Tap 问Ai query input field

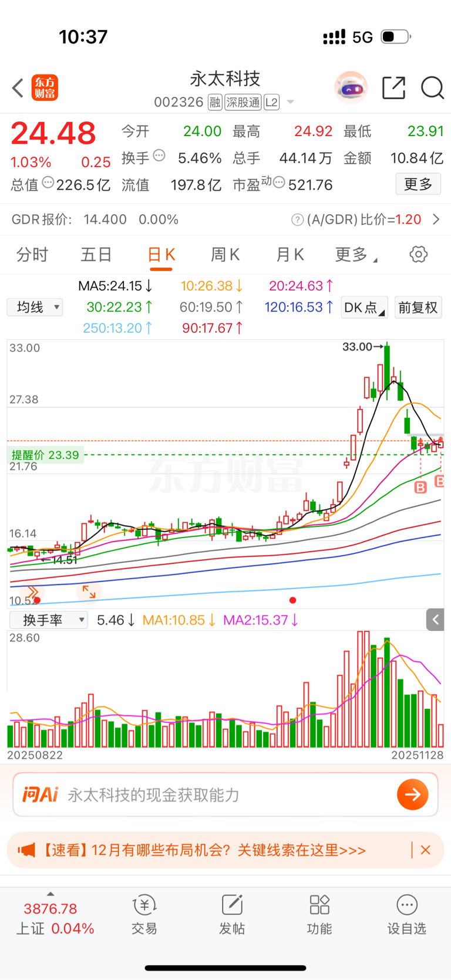click(225, 795)
